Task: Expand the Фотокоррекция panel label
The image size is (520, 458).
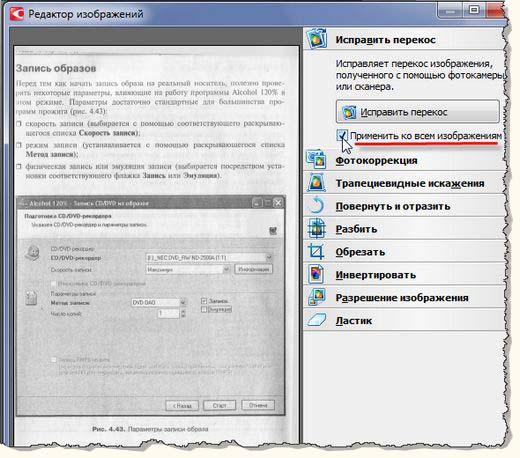Action: 376,161
